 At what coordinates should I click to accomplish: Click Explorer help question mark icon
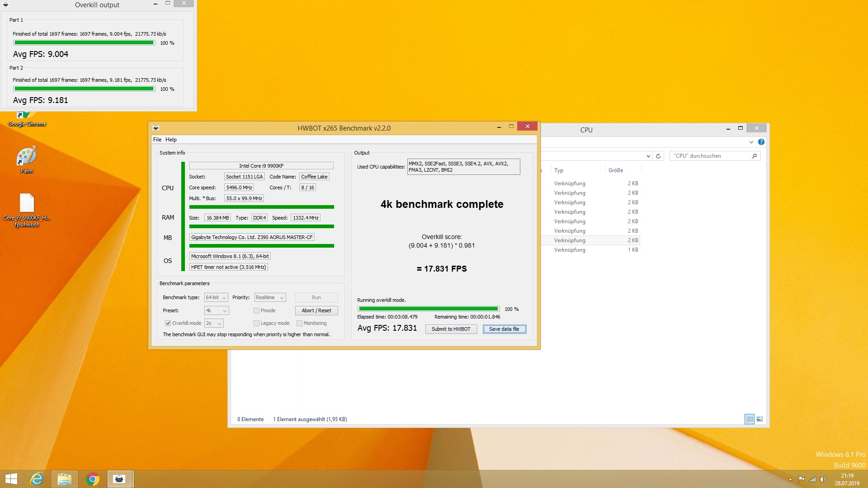click(761, 142)
